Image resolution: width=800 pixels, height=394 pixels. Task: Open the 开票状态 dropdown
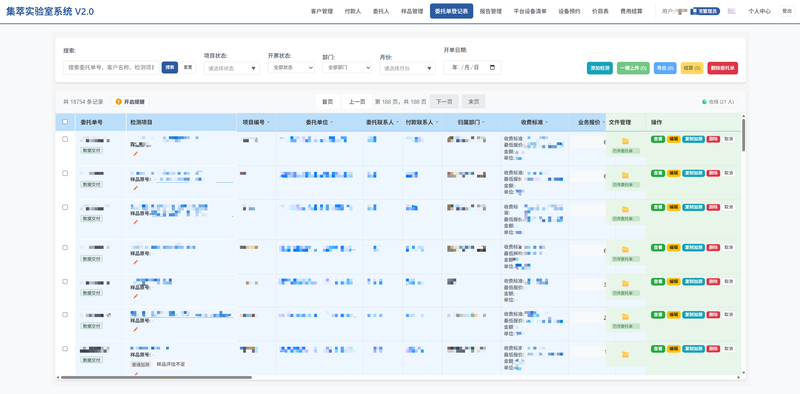click(x=291, y=67)
